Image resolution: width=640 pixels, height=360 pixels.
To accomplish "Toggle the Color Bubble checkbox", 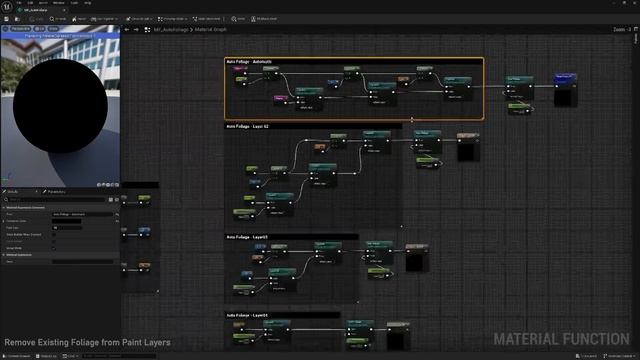I will 54,241.
